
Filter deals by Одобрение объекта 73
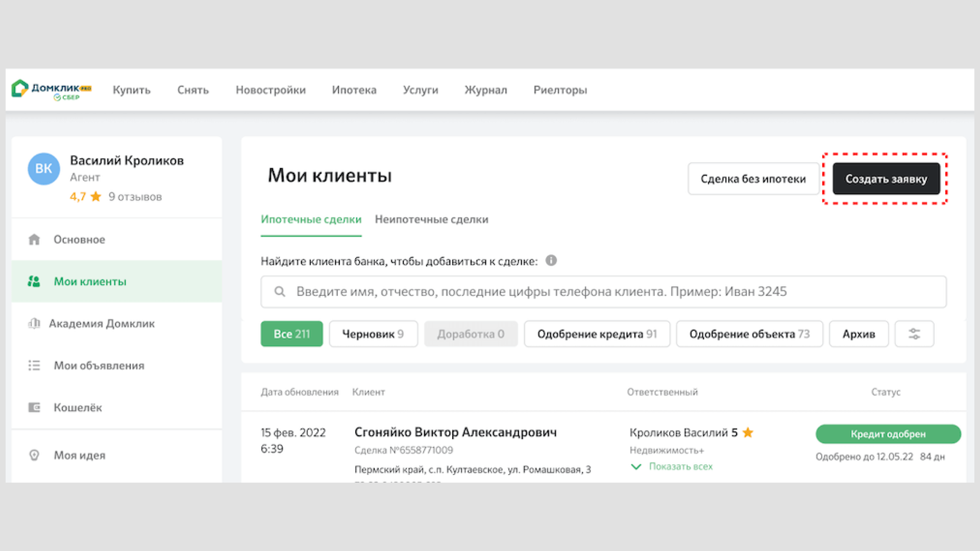point(749,334)
